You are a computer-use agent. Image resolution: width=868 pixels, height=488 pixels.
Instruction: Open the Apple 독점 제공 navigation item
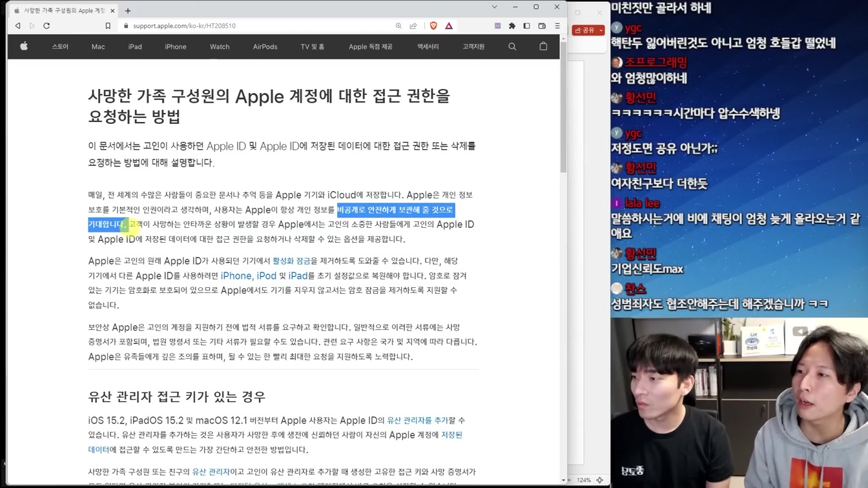click(371, 46)
